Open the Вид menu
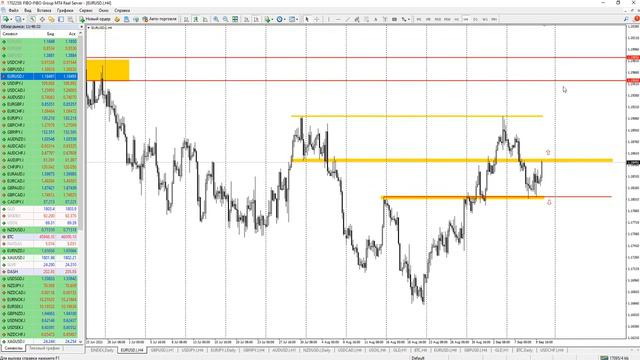 point(28,10)
